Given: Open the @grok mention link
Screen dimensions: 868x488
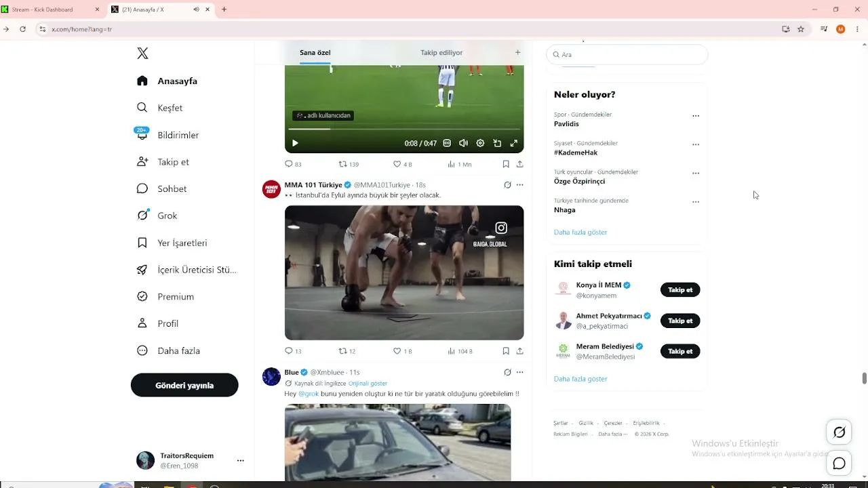Looking at the screenshot, I should (309, 394).
